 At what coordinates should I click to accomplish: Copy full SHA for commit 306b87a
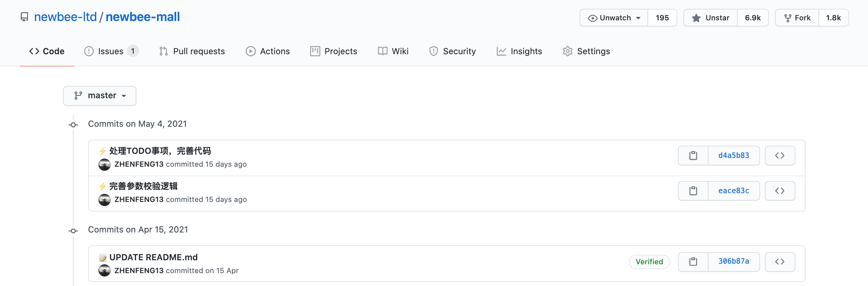[x=693, y=262]
